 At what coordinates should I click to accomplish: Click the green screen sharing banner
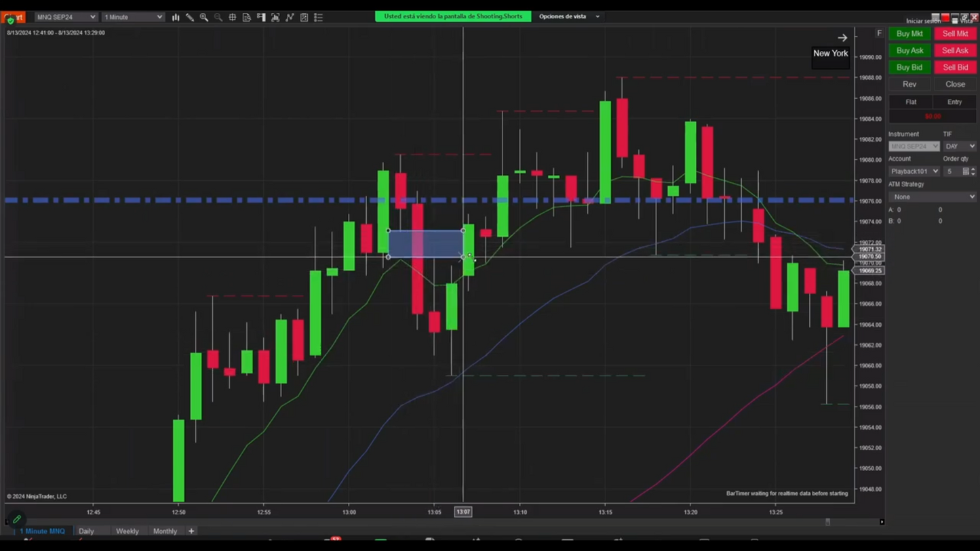click(x=453, y=16)
